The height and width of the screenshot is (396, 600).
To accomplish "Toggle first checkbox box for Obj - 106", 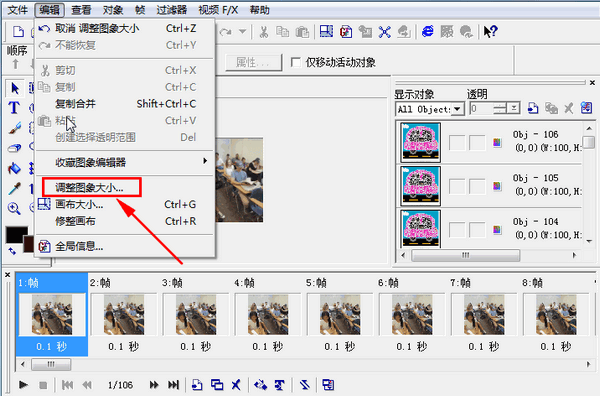I will [457, 143].
